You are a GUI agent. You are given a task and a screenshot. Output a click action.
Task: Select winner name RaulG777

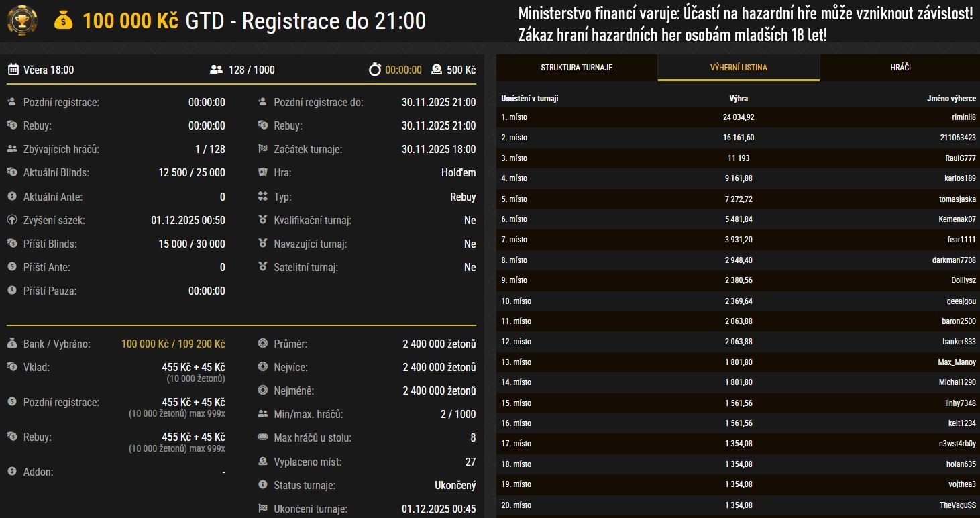pos(961,158)
